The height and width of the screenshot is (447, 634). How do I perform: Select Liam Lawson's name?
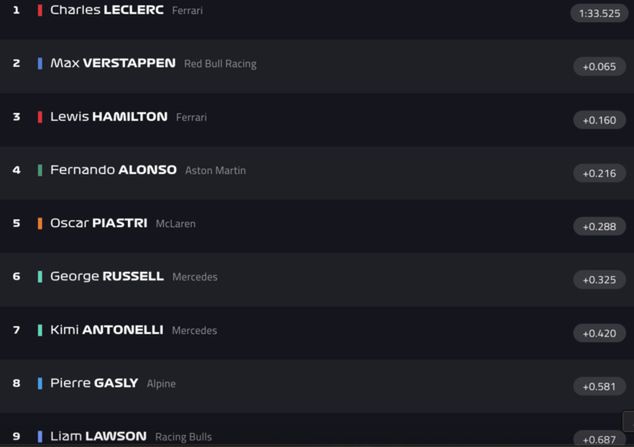pyautogui.click(x=98, y=436)
